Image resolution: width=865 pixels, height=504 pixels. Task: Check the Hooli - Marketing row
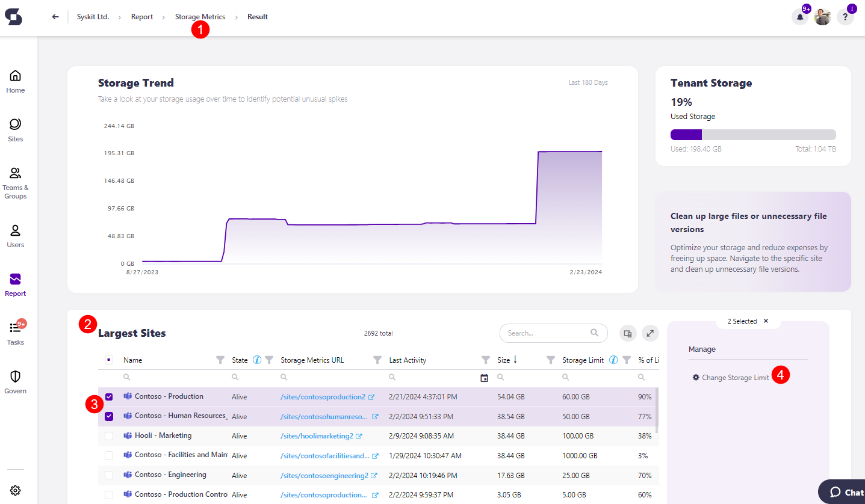tap(109, 435)
